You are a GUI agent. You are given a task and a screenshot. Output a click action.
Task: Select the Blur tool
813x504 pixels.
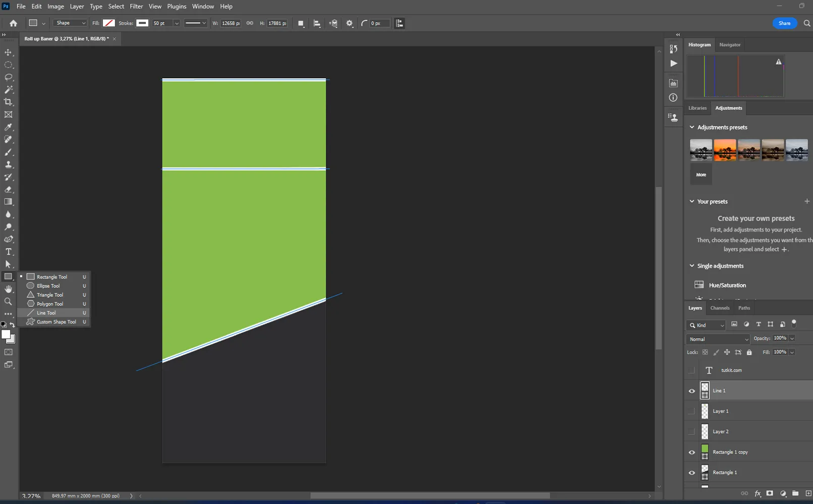coord(9,214)
